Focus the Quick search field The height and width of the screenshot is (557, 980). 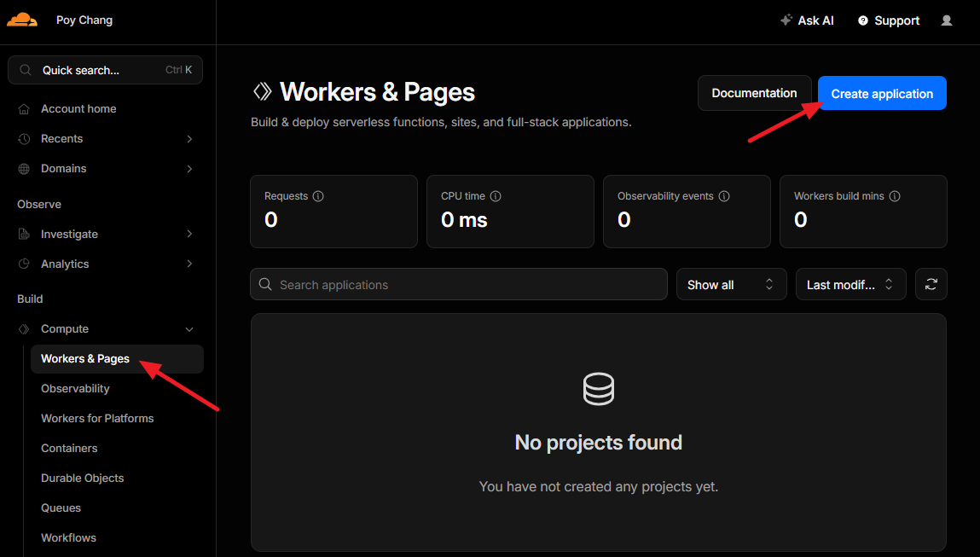(105, 70)
